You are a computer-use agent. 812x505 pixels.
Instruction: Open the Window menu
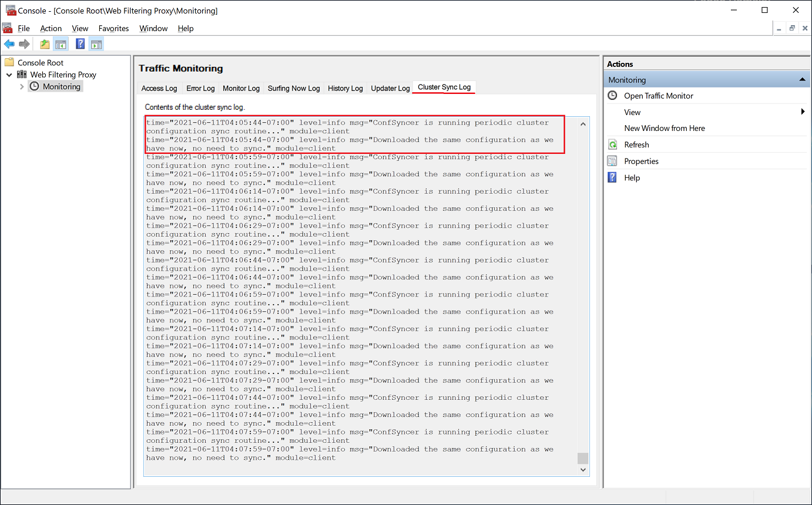pos(153,28)
